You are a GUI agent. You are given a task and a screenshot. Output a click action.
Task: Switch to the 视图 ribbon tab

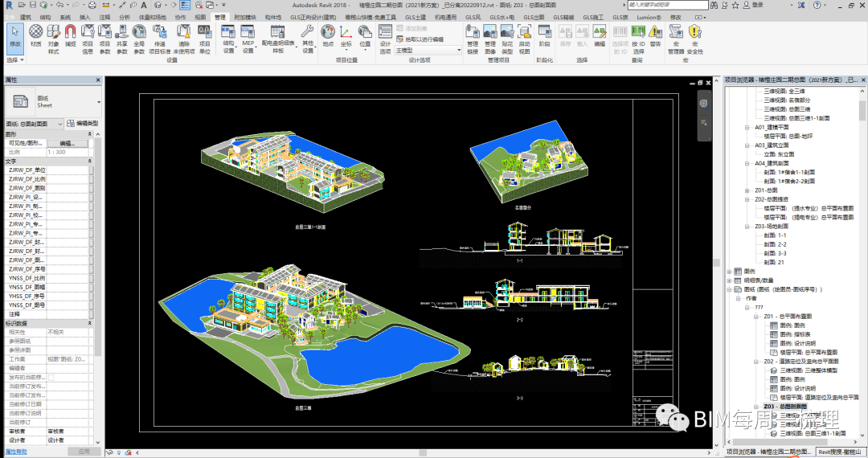coord(201,16)
